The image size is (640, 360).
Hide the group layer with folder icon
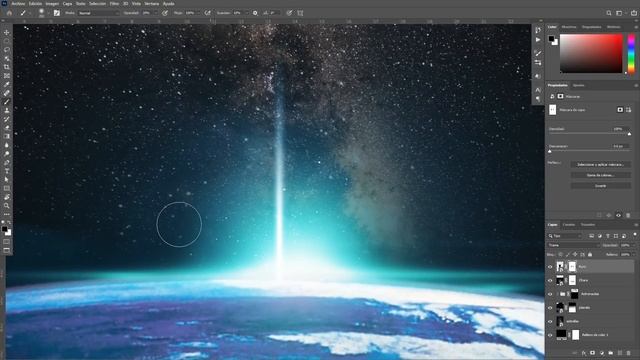tap(550, 294)
